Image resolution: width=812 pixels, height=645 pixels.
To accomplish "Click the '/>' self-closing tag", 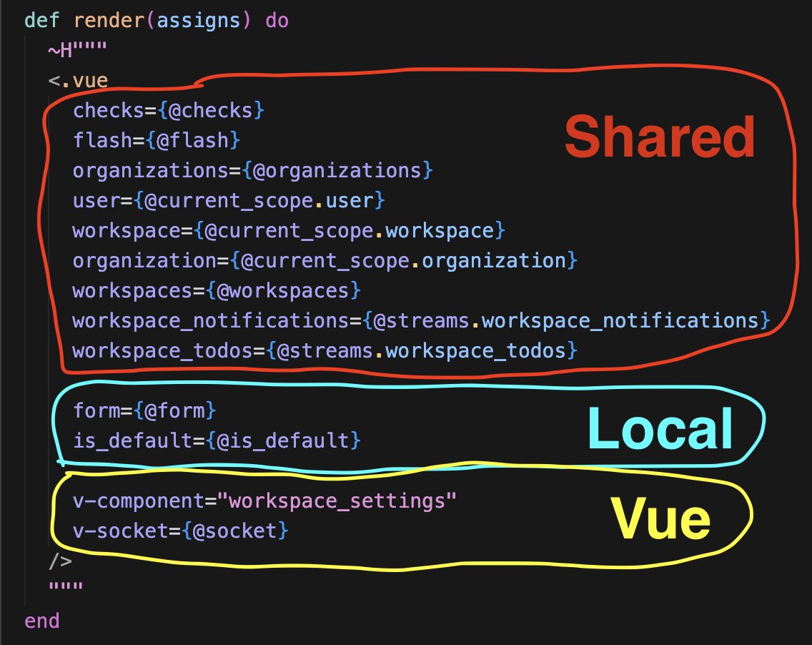I will coord(60,561).
